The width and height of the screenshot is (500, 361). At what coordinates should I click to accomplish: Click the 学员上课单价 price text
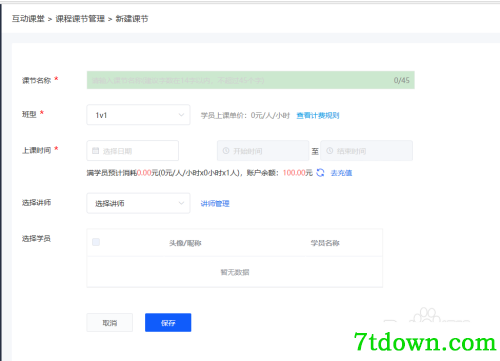point(245,115)
